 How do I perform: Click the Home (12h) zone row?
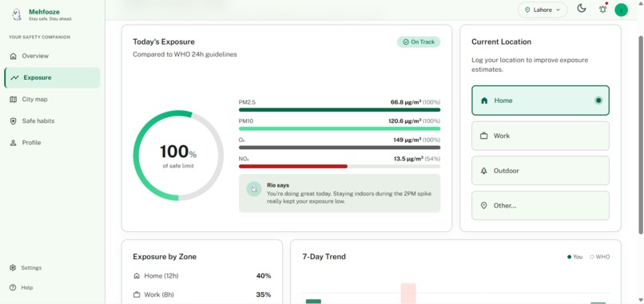click(202, 276)
